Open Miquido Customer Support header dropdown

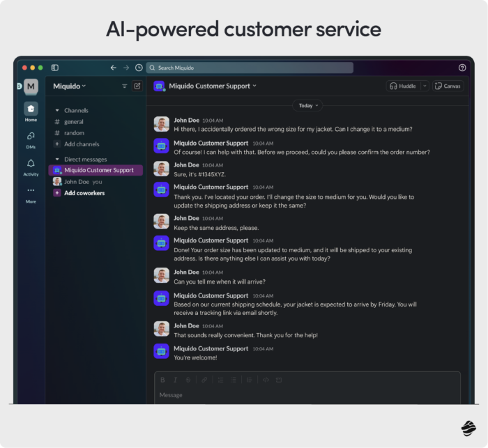click(213, 86)
